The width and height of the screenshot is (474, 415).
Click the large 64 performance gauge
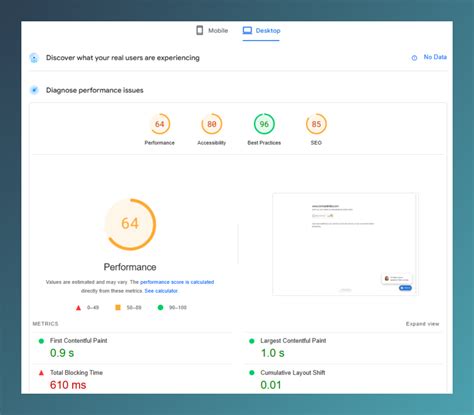(x=130, y=224)
